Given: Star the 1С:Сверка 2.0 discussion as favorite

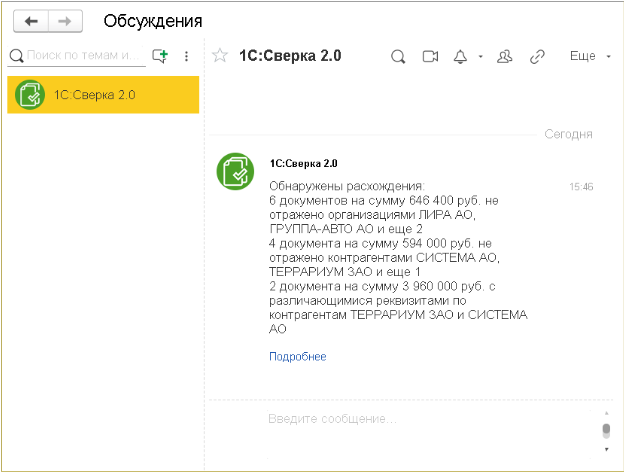Looking at the screenshot, I should coord(220,56).
